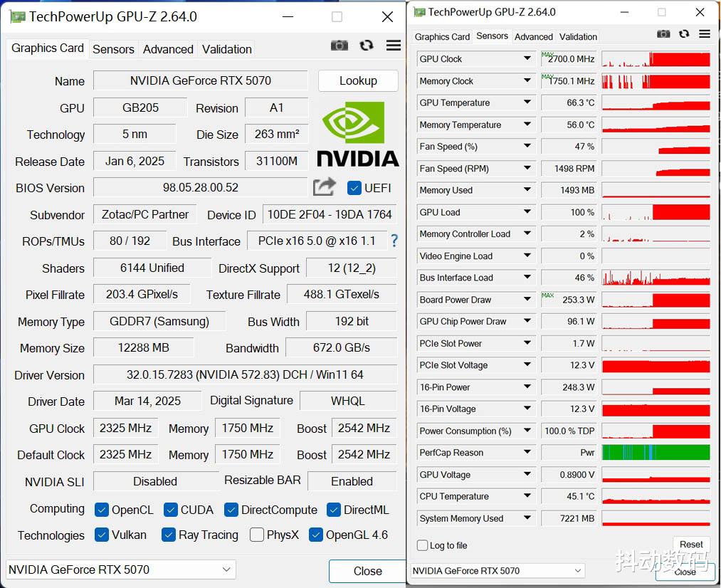Click the Name field showing NVIDIA GeForce RTX 5070

(201, 80)
